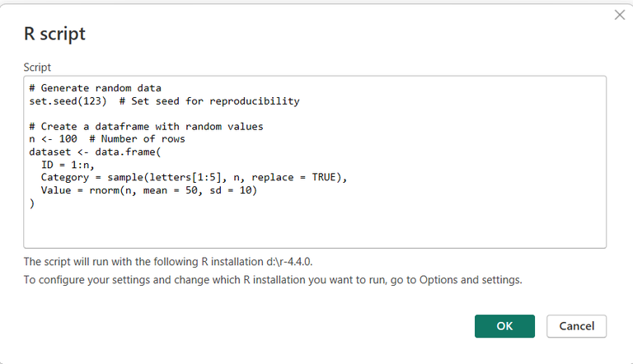Click the closing parenthesis line of the script
Image resolution: width=633 pixels, height=364 pixels.
(x=32, y=203)
